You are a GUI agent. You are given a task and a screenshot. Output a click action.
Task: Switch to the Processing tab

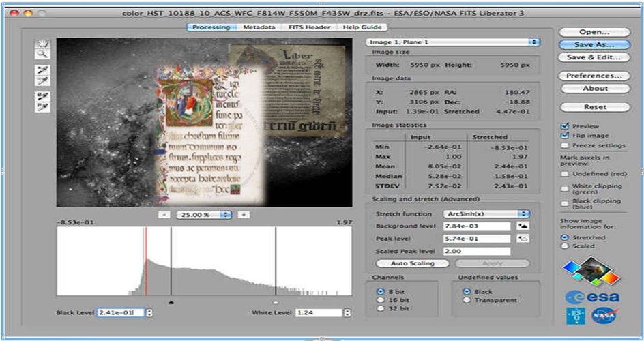(212, 27)
